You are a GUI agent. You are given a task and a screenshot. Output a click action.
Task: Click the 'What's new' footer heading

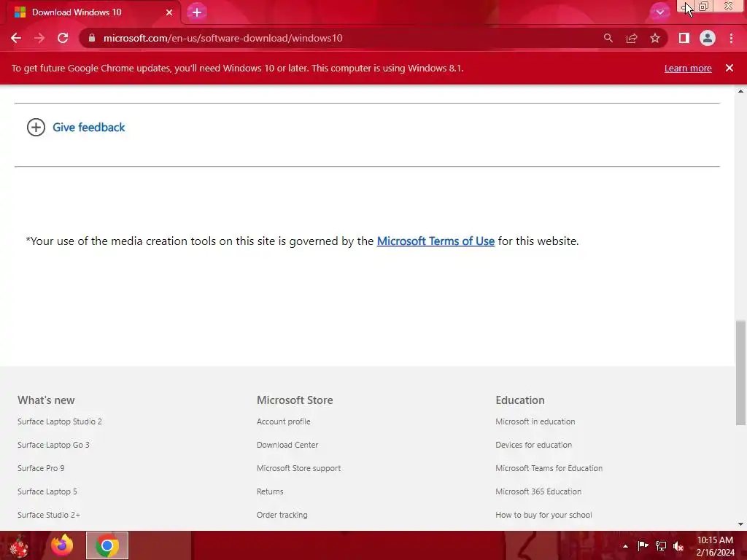[x=46, y=400]
